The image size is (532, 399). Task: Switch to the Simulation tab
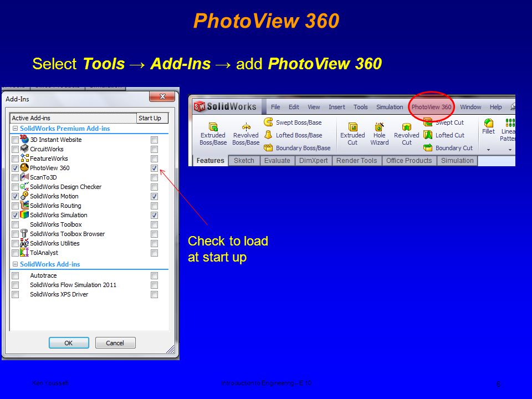[457, 161]
